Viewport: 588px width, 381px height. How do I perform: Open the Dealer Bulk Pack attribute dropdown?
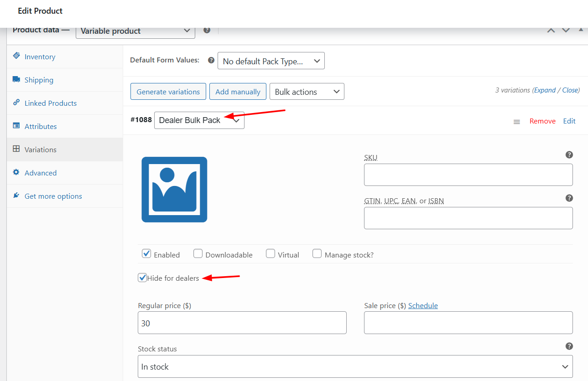pos(199,120)
